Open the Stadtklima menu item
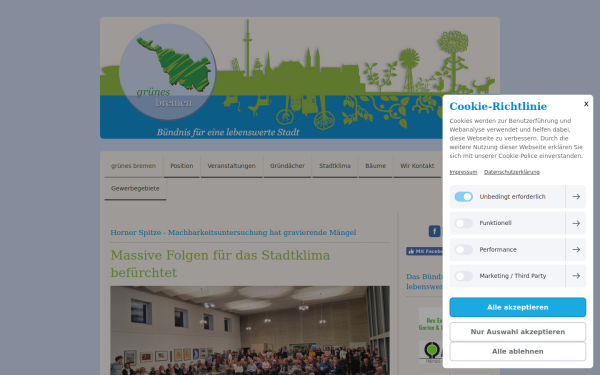The image size is (600, 375). [335, 166]
